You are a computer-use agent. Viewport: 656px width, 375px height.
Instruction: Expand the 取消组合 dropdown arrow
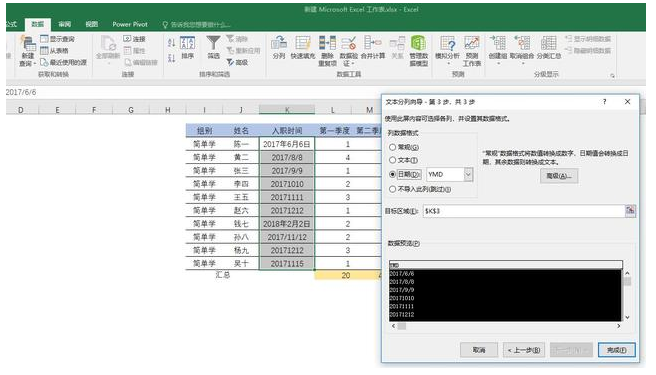point(523,64)
